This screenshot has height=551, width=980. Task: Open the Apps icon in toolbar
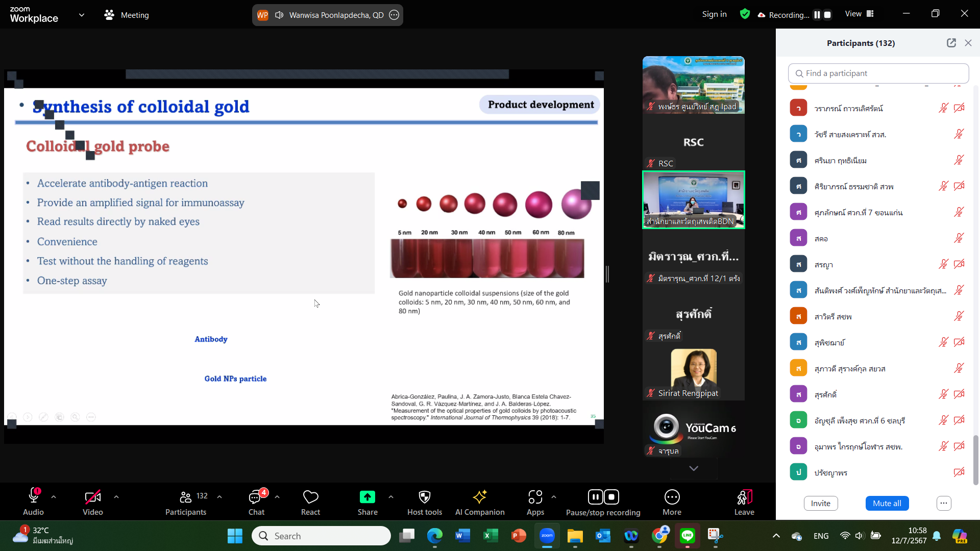[x=535, y=497]
